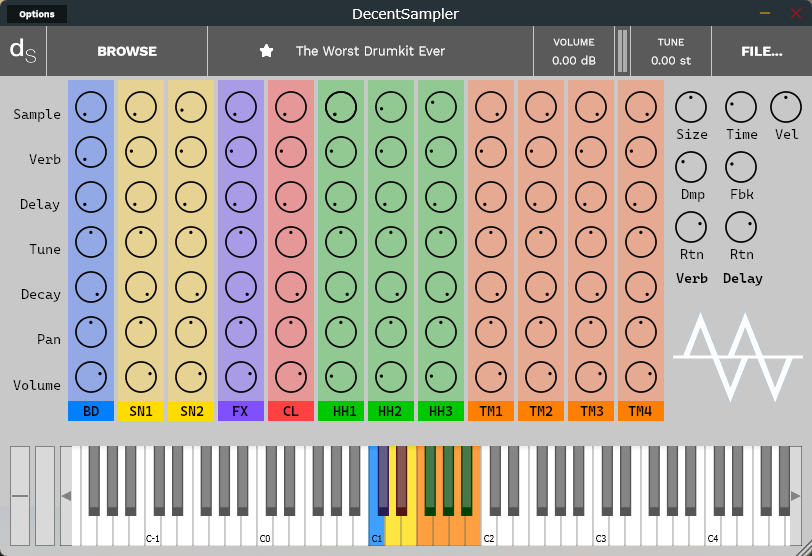Click the SN1 Verb knob
Viewport: 812px width, 556px height.
pyautogui.click(x=141, y=152)
